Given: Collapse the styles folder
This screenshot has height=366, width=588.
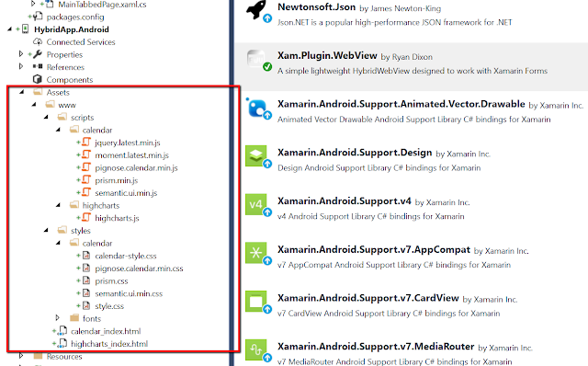Looking at the screenshot, I should (46, 231).
